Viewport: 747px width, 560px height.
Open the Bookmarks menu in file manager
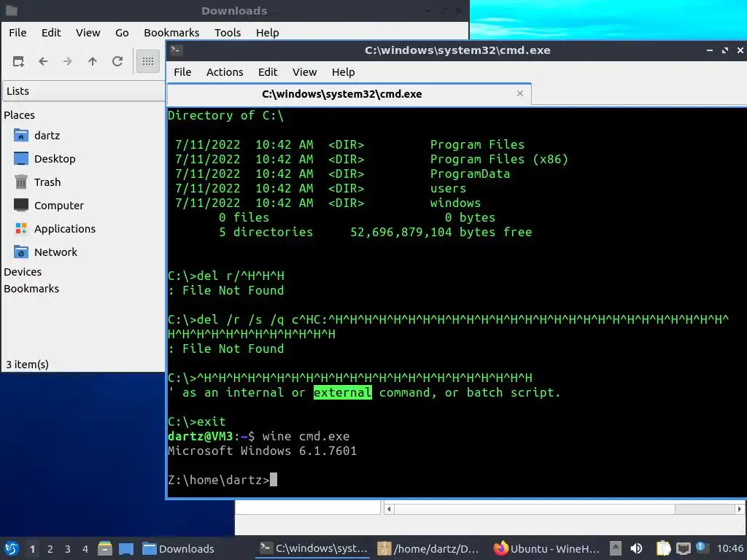[171, 33]
